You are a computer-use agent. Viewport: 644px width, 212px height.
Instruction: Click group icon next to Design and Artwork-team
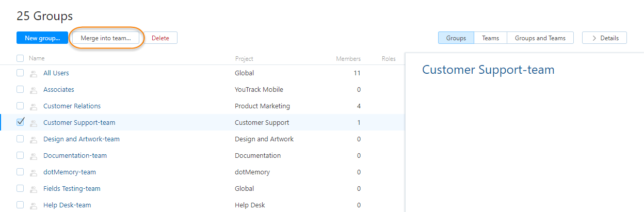(34, 139)
